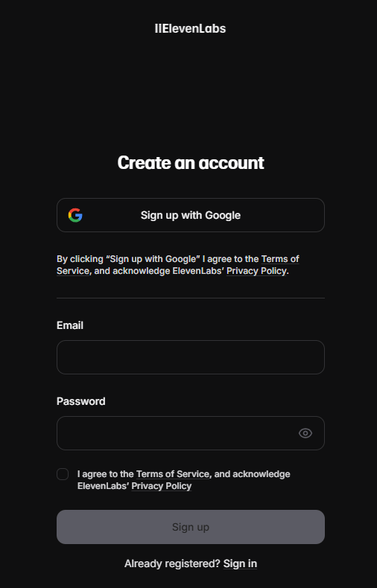Image resolution: width=377 pixels, height=588 pixels.
Task: Click the Sign up with Google button
Action: [x=191, y=215]
